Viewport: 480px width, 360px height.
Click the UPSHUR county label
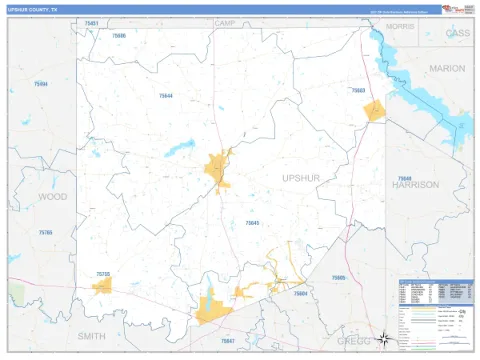pyautogui.click(x=301, y=178)
